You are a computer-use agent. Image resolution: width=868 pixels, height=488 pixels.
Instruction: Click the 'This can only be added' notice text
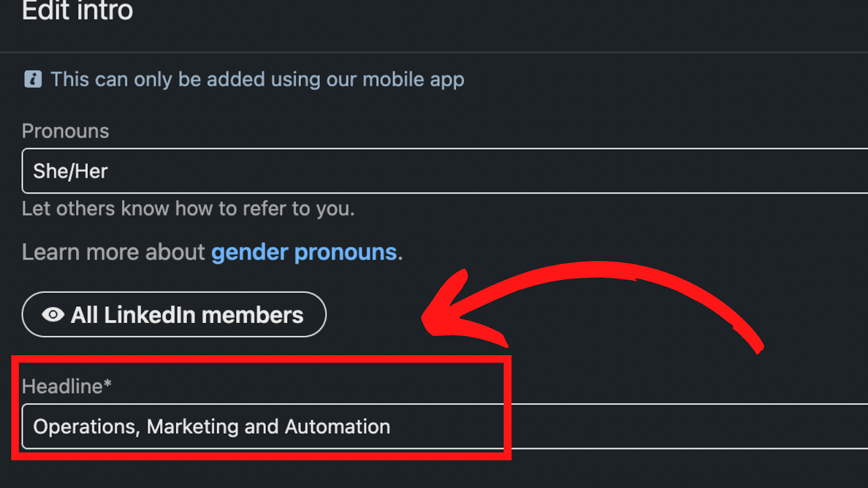257,79
